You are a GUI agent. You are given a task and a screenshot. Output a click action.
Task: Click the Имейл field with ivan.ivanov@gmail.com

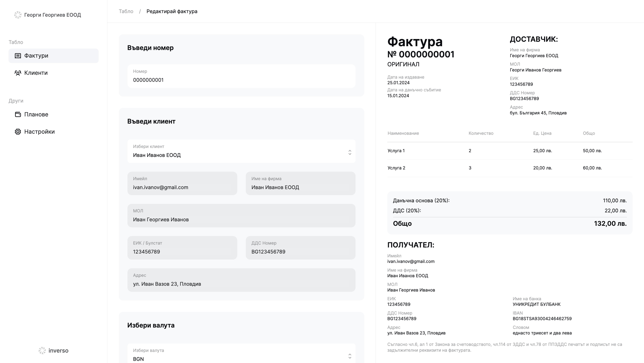[x=182, y=184]
